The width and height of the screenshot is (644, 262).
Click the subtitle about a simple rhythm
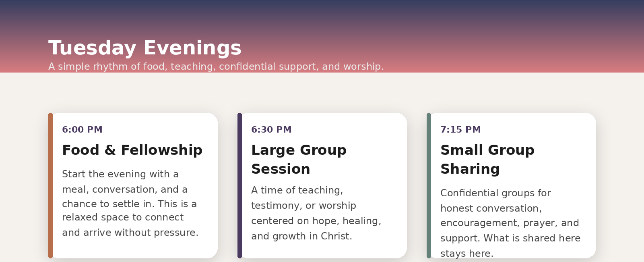(x=216, y=67)
